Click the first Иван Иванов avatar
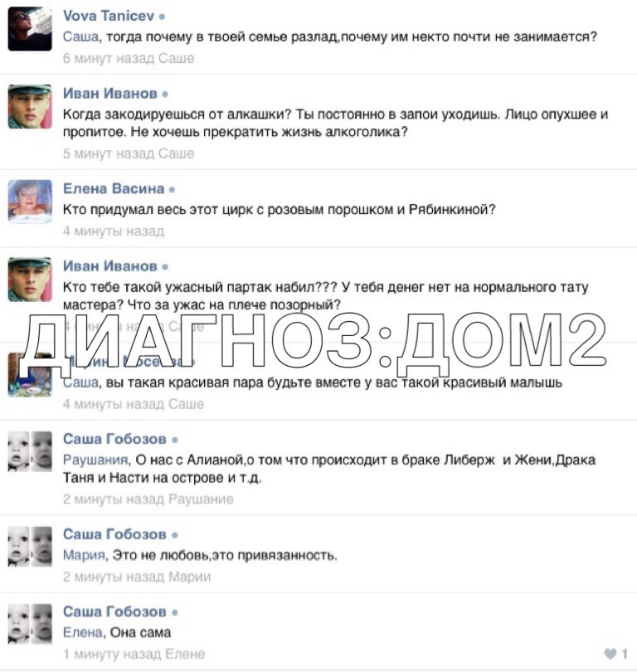This screenshot has width=637, height=672. (30, 106)
